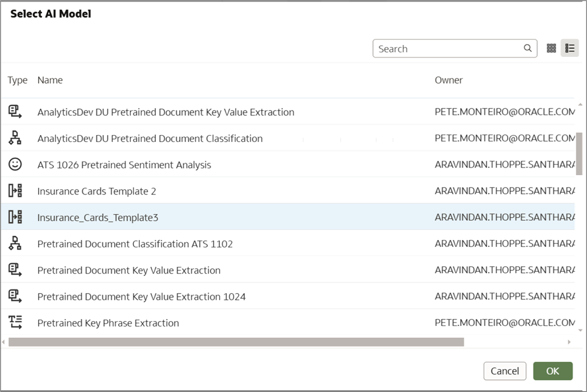Viewport: 587px width, 392px height.
Task: Switch to list view
Action: pyautogui.click(x=570, y=48)
